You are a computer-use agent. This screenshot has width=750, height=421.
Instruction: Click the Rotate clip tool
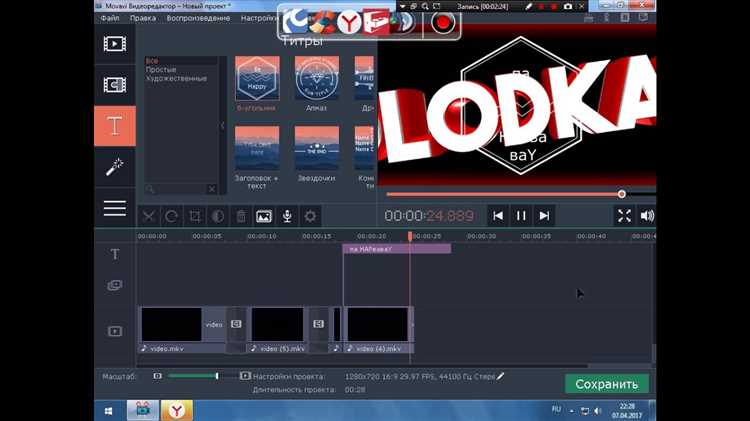point(171,216)
